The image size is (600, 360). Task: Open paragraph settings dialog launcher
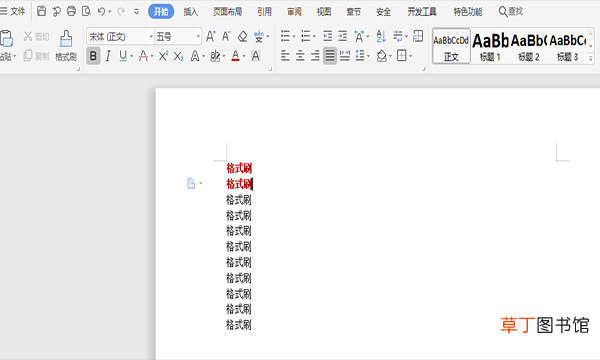click(x=424, y=69)
